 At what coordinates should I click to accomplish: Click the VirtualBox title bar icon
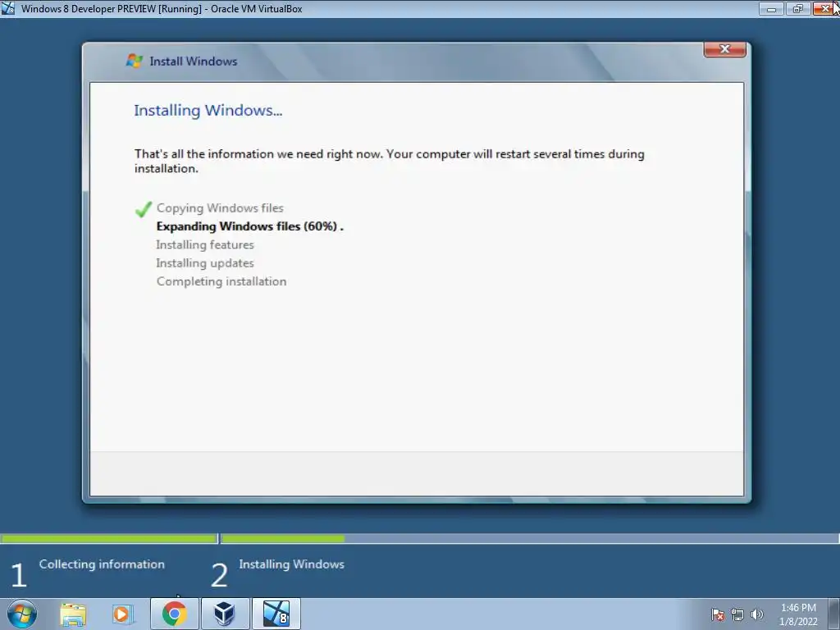point(8,8)
